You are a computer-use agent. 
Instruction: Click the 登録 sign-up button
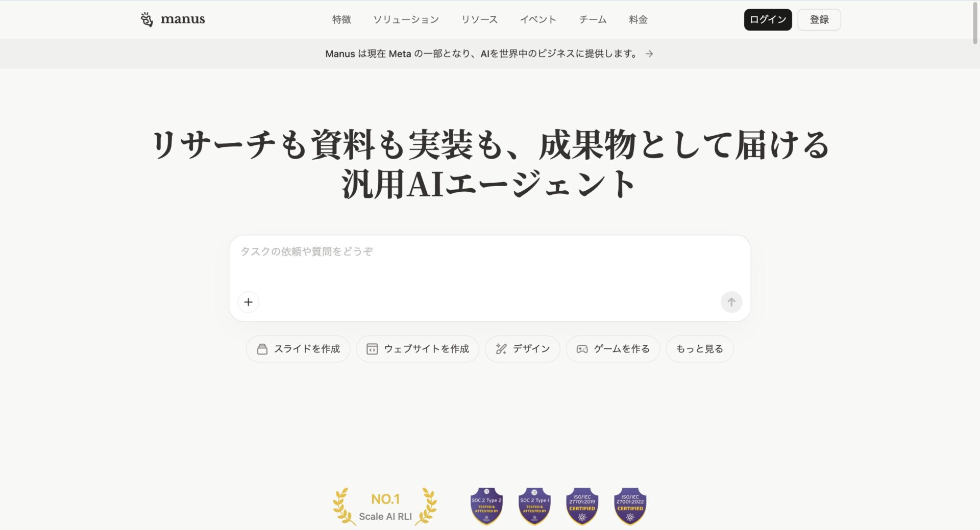(819, 19)
